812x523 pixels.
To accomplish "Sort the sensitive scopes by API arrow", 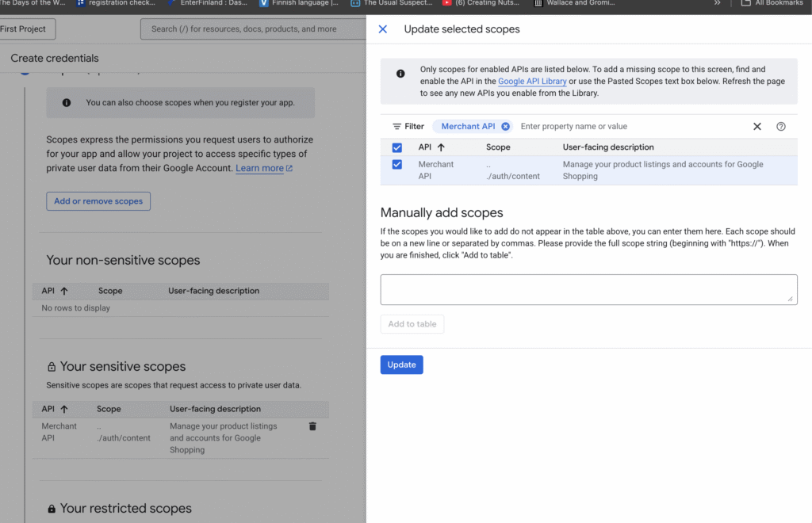I will tap(64, 409).
